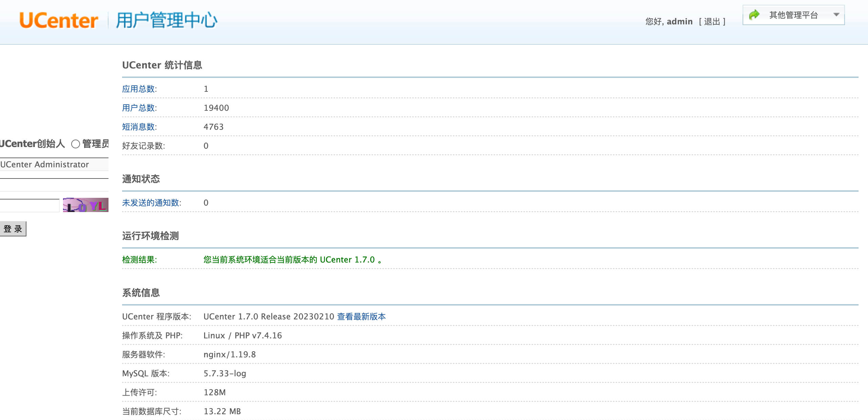The width and height of the screenshot is (868, 420).
Task: Click the 查看最新版本 link
Action: click(x=361, y=316)
